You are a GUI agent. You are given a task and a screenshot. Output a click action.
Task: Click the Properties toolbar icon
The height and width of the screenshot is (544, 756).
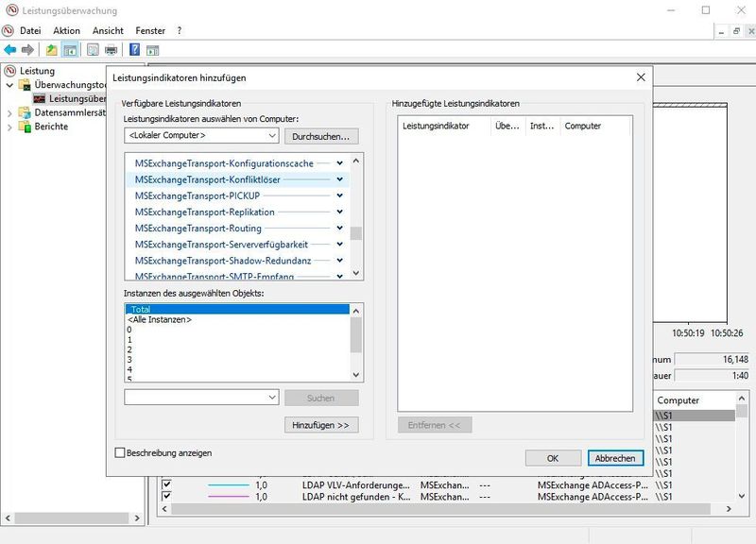tap(93, 50)
